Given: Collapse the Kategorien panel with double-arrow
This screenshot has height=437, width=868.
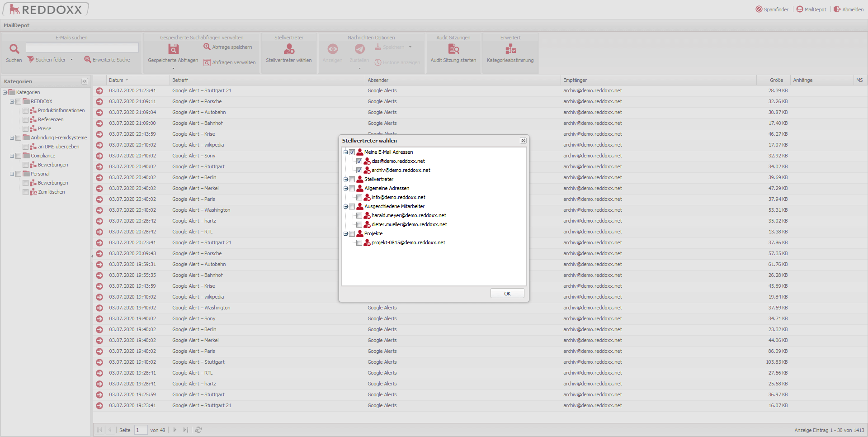Looking at the screenshot, I should click(x=85, y=81).
